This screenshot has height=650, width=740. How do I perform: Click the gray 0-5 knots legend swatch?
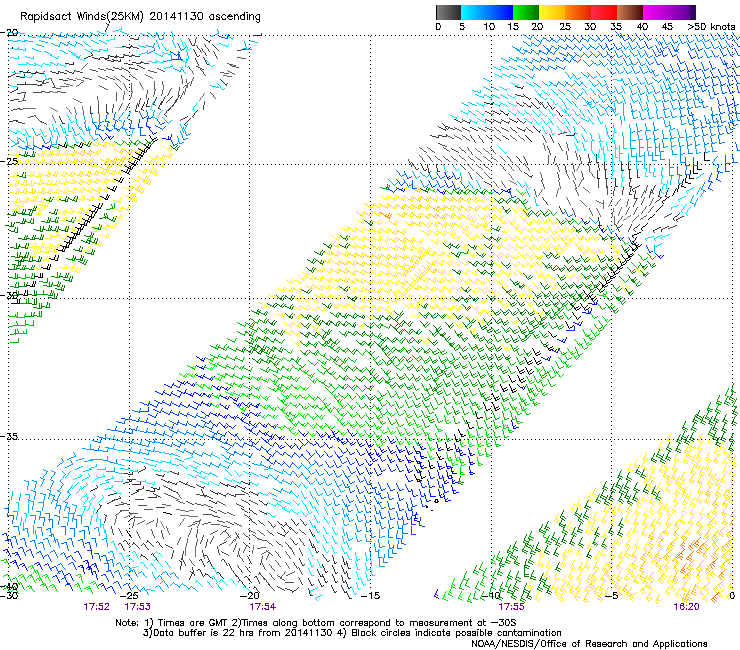coord(448,12)
